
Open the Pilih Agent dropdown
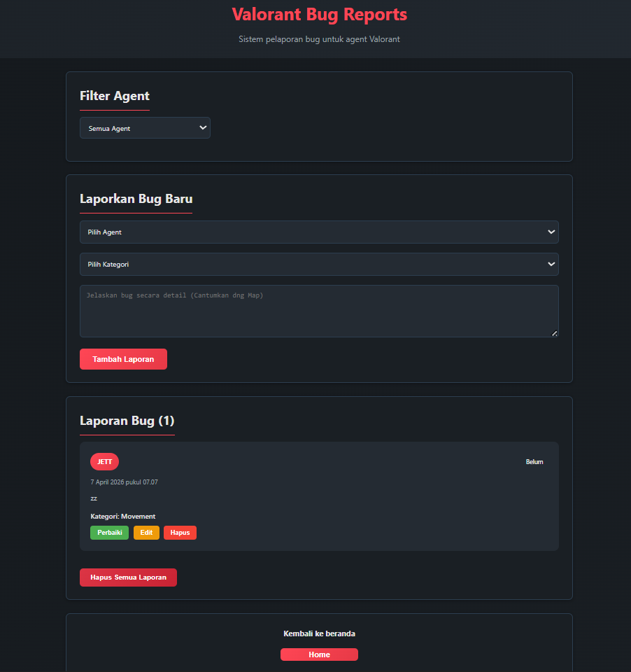click(x=319, y=232)
